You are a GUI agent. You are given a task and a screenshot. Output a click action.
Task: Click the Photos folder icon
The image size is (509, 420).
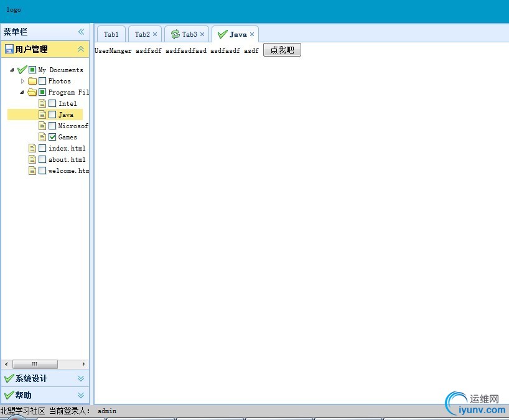(32, 81)
